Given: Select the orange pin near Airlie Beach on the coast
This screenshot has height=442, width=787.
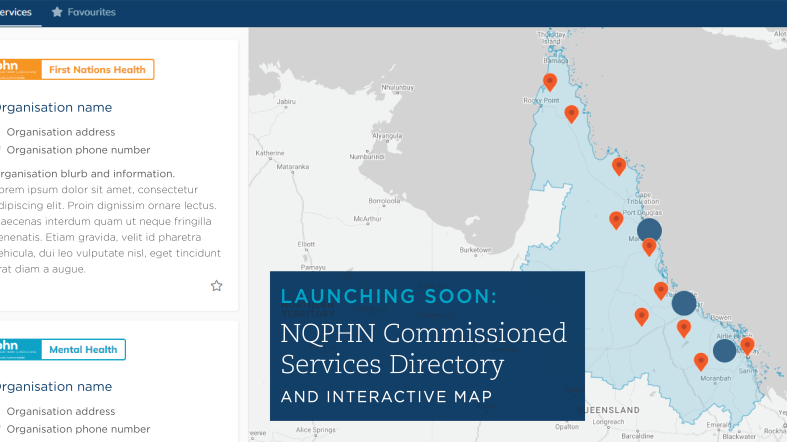Looking at the screenshot, I should tap(747, 346).
